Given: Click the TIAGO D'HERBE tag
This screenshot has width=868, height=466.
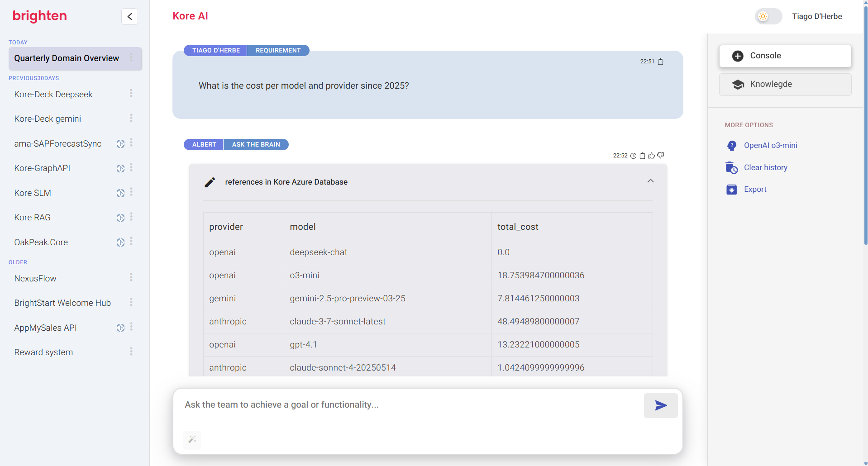Looking at the screenshot, I should coord(216,51).
